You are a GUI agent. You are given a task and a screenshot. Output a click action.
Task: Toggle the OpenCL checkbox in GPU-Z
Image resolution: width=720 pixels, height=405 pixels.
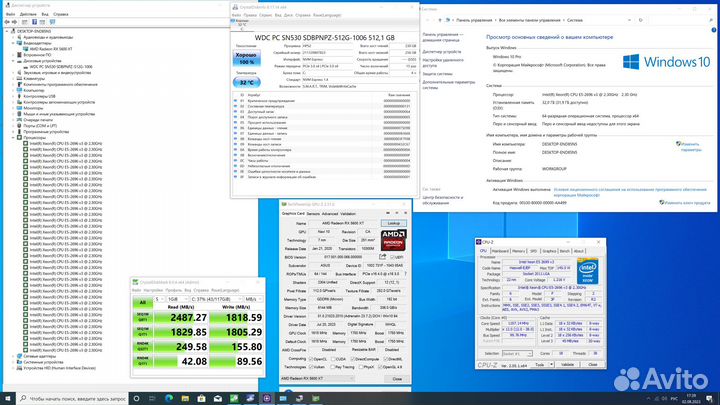click(x=311, y=359)
